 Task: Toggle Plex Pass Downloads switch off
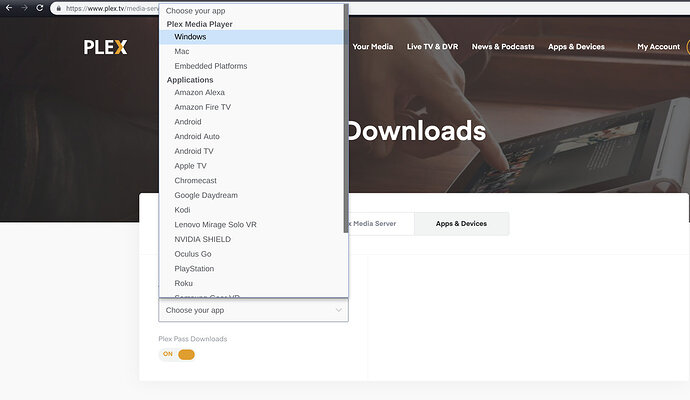177,354
